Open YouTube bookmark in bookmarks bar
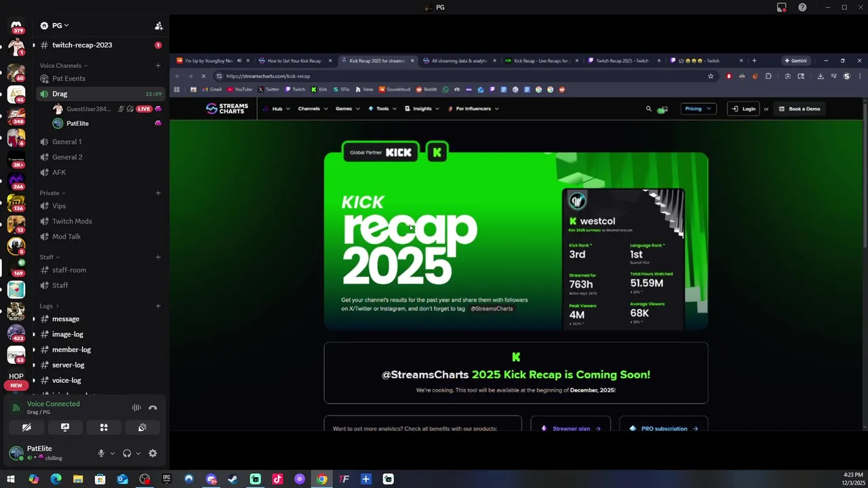 coord(239,89)
